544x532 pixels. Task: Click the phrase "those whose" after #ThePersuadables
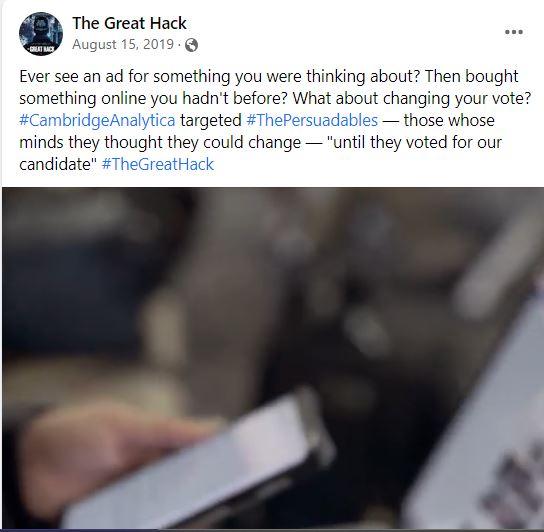[x=449, y=120]
